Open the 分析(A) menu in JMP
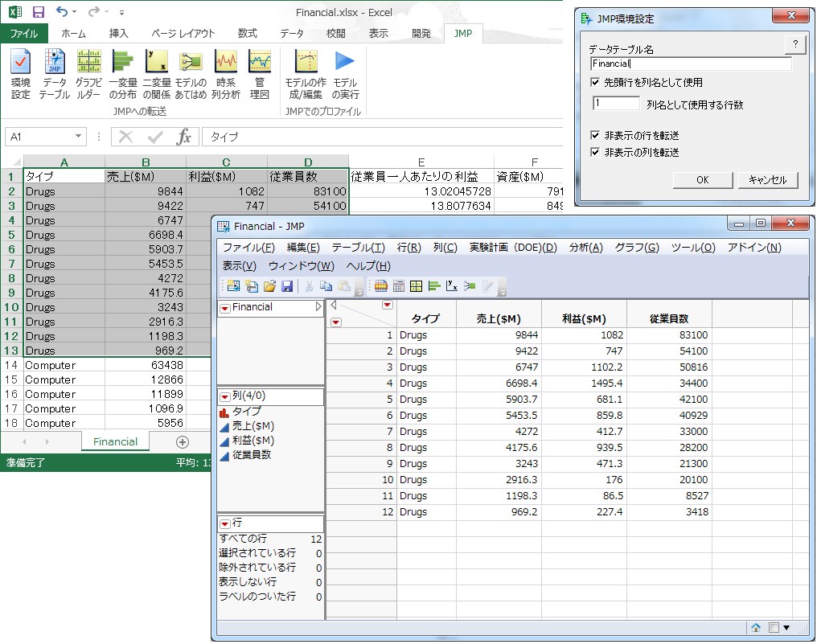This screenshot has width=817, height=644. [x=585, y=248]
